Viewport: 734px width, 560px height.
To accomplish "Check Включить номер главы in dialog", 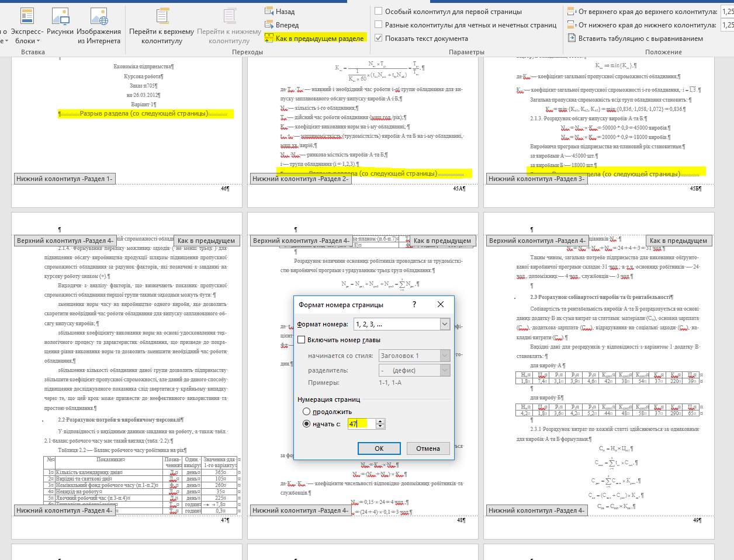I will coord(302,340).
